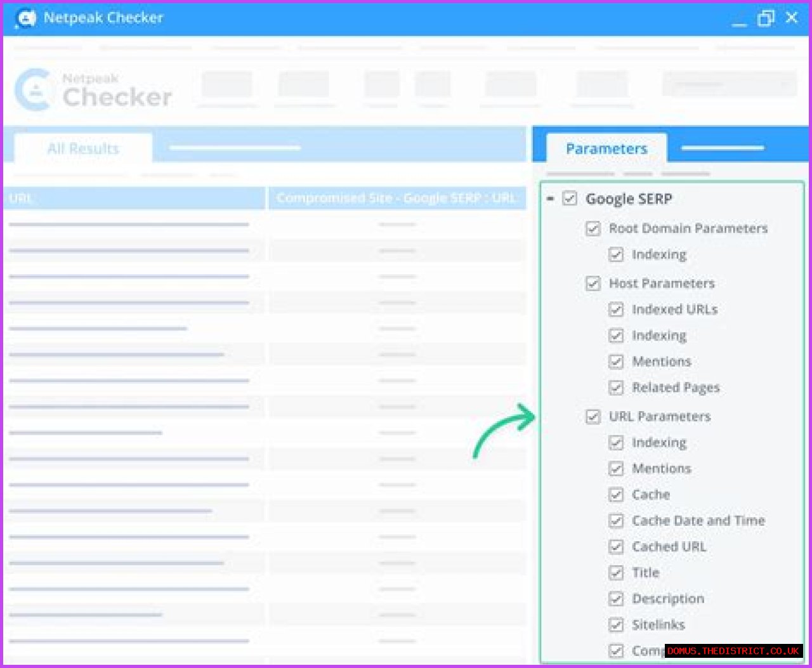Uncheck the Cached URL checkbox
Image resolution: width=812 pixels, height=668 pixels.
pyautogui.click(x=616, y=547)
